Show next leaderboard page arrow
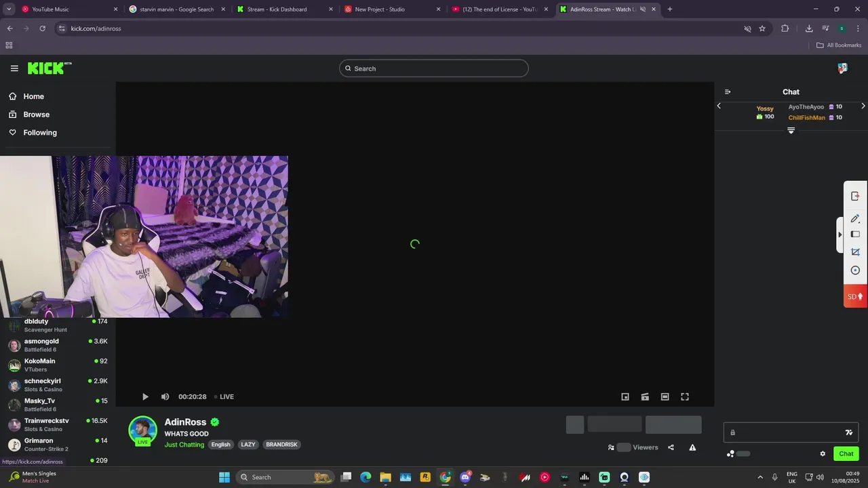Screen dimensions: 868x488 [863, 106]
